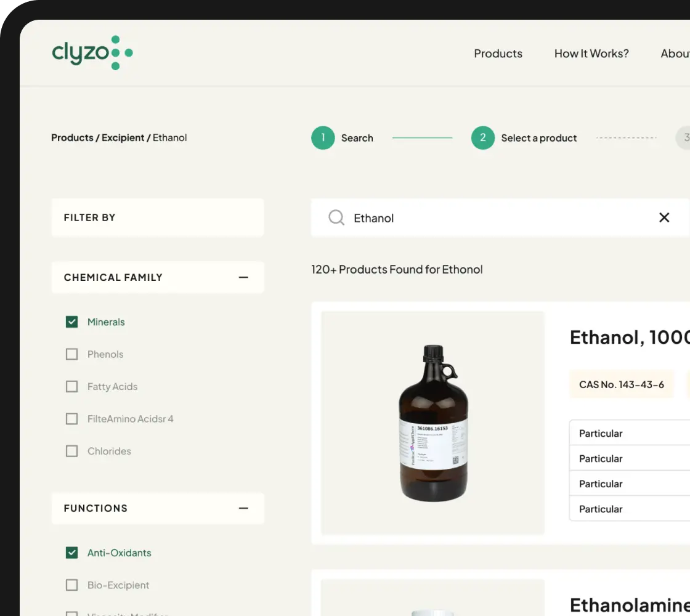
Task: Open the Products menu
Action: coord(498,54)
